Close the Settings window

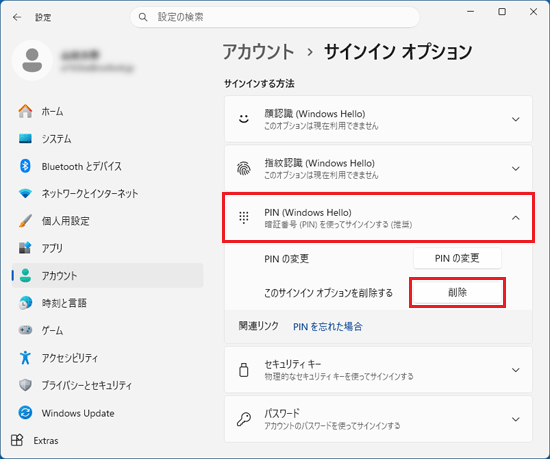[x=534, y=12]
